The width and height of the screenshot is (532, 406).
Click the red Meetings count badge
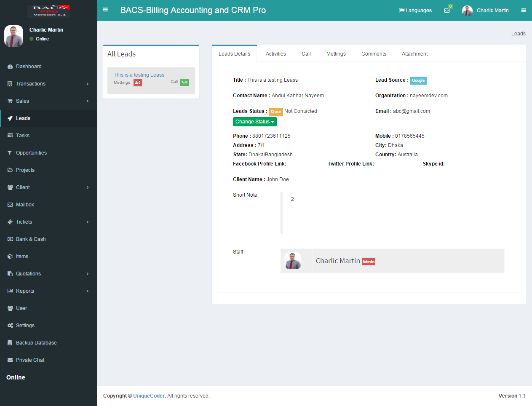pos(138,83)
